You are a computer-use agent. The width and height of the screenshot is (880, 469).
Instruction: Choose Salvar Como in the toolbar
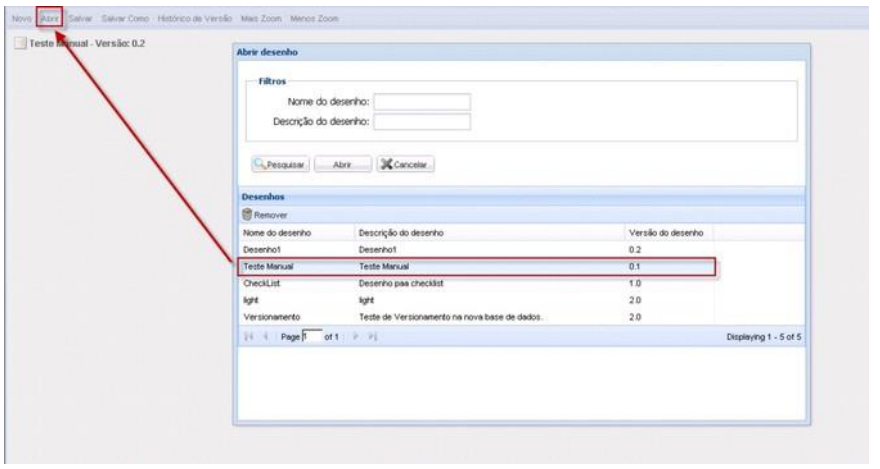click(x=125, y=19)
